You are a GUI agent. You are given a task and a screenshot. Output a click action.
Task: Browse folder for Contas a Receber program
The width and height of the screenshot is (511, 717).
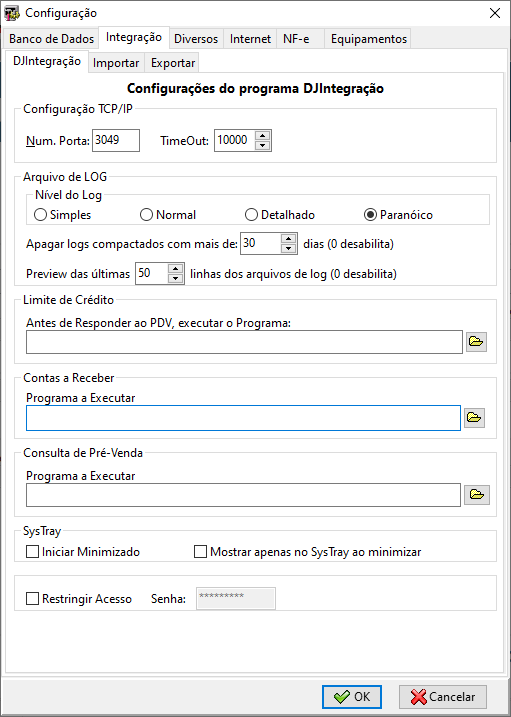point(474,418)
